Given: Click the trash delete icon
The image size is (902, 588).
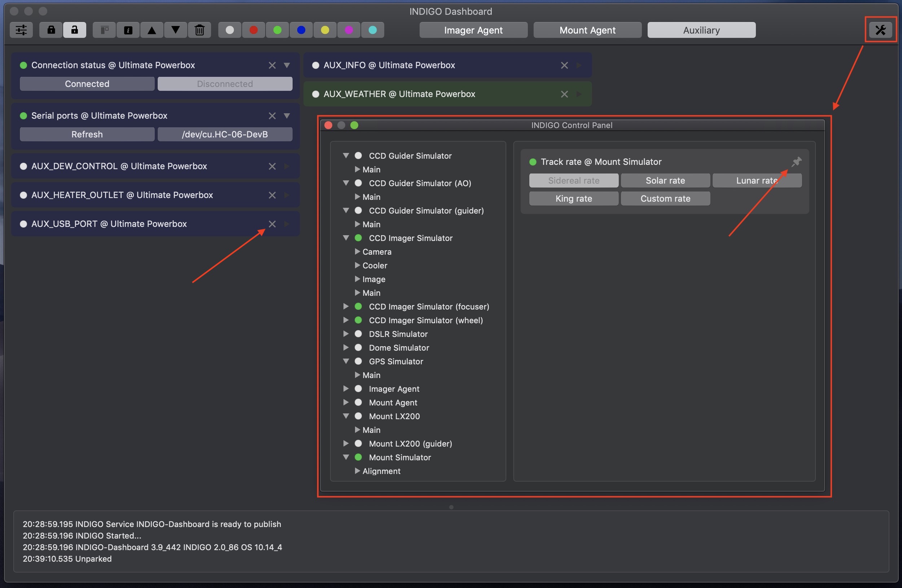Looking at the screenshot, I should point(200,30).
